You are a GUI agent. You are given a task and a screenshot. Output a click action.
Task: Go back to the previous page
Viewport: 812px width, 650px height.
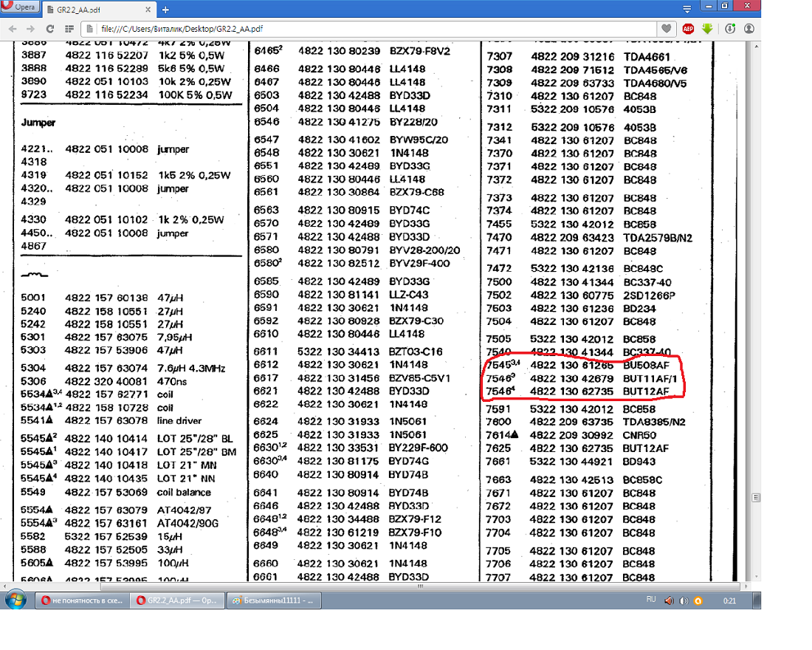(13, 29)
